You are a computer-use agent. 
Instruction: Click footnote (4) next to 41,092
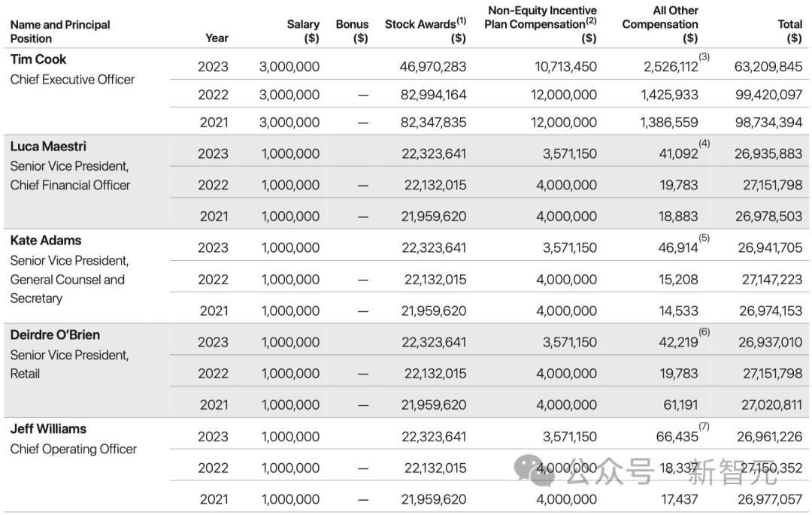pyautogui.click(x=704, y=144)
